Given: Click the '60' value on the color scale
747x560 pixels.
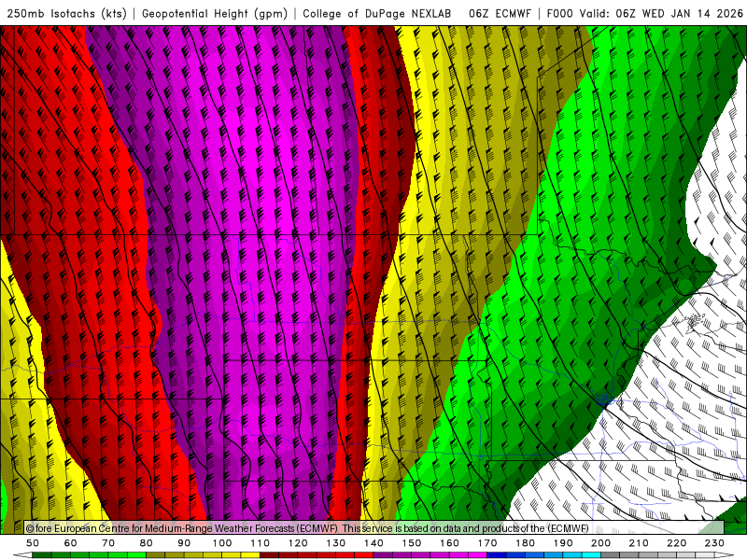Looking at the screenshot, I should point(71,543).
